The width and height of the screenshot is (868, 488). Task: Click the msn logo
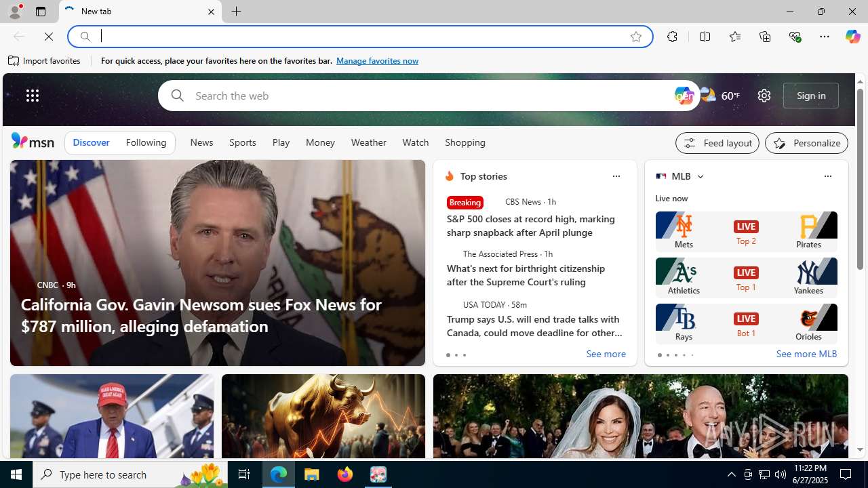tap(33, 141)
